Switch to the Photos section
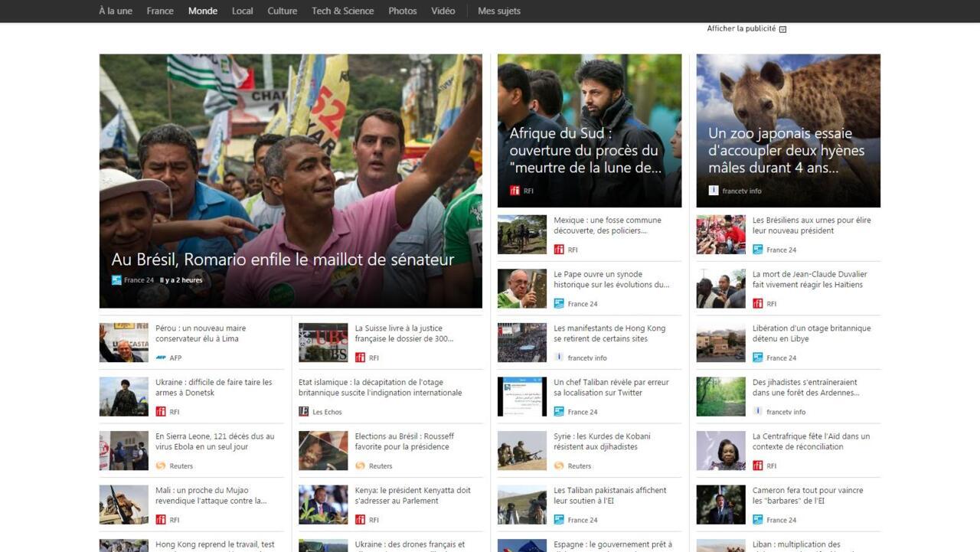This screenshot has height=552, width=980. (402, 11)
